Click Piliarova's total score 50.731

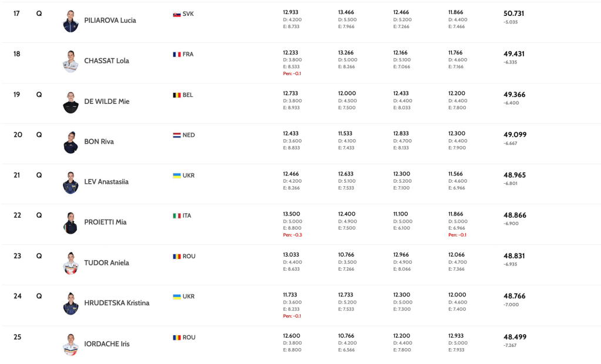tap(515, 14)
